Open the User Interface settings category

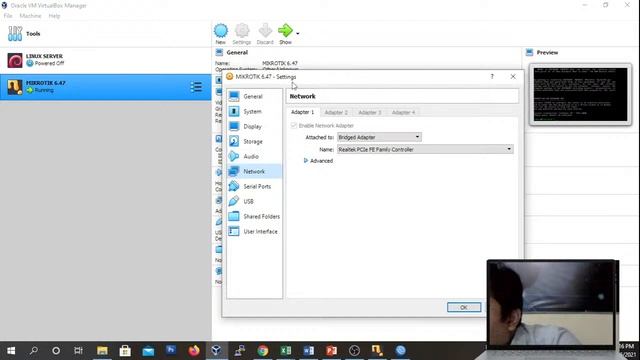pyautogui.click(x=254, y=231)
